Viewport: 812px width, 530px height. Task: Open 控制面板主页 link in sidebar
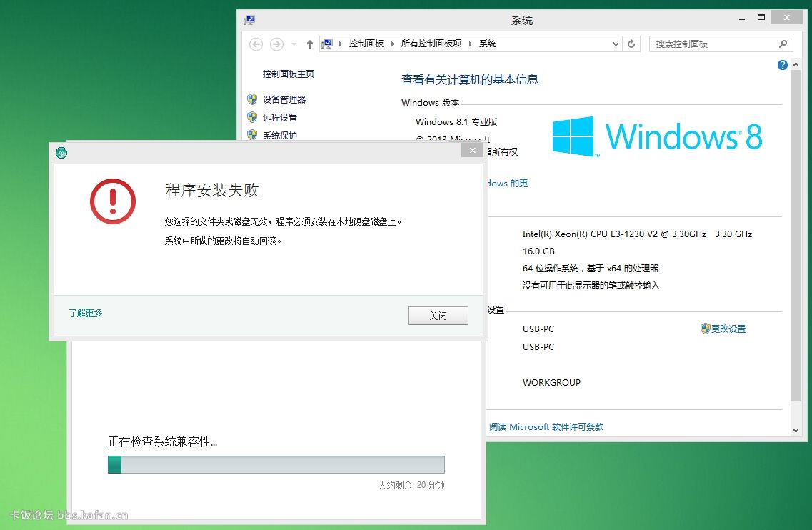click(x=288, y=74)
